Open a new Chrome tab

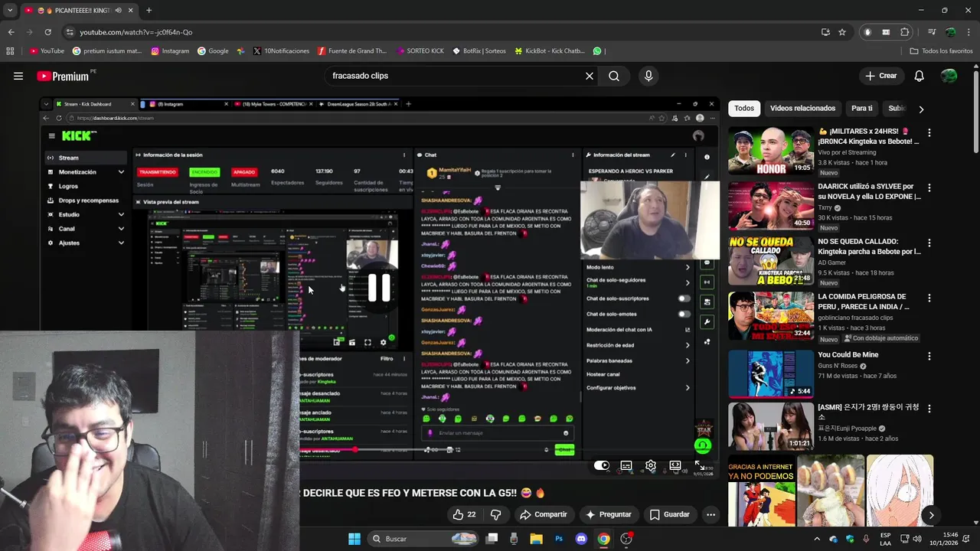[149, 11]
